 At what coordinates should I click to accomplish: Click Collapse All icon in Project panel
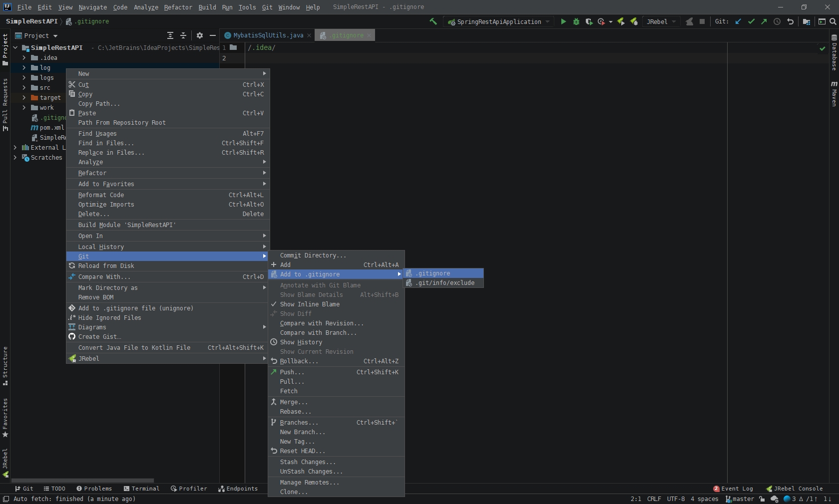click(183, 35)
